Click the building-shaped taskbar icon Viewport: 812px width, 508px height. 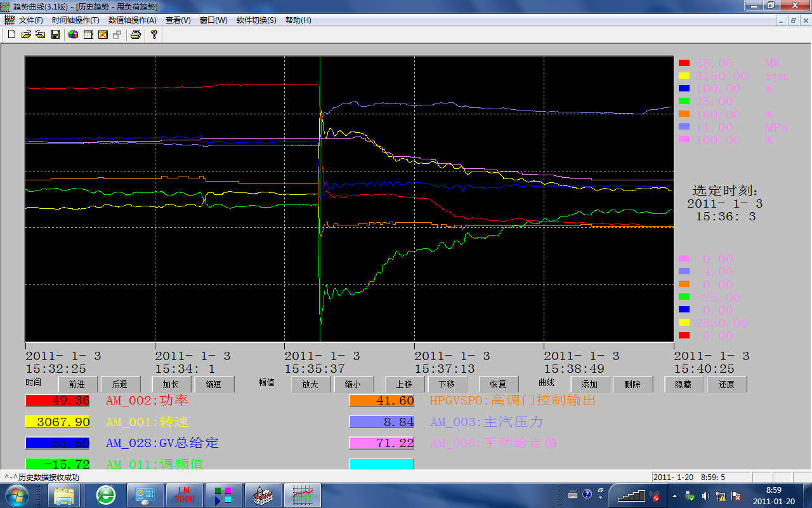pos(263,495)
